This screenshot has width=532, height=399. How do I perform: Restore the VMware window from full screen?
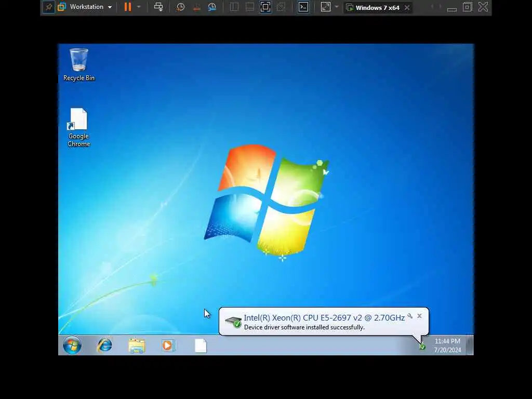coord(467,7)
